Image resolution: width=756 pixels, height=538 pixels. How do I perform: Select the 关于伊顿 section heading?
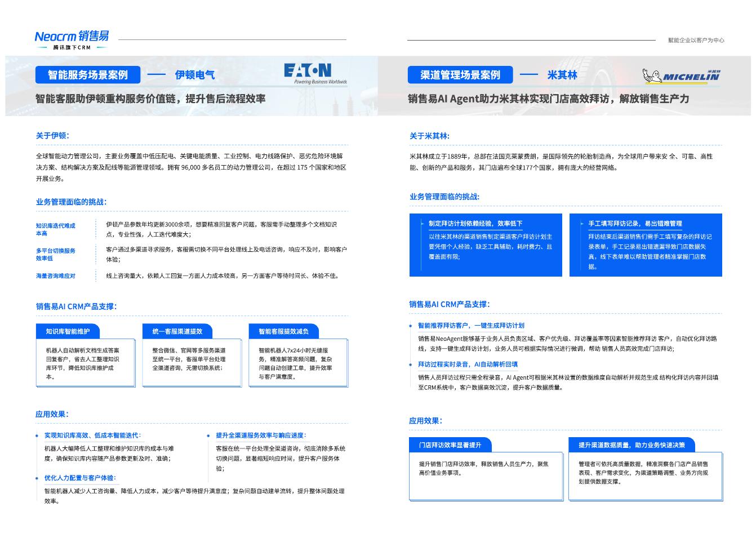[x=52, y=135]
